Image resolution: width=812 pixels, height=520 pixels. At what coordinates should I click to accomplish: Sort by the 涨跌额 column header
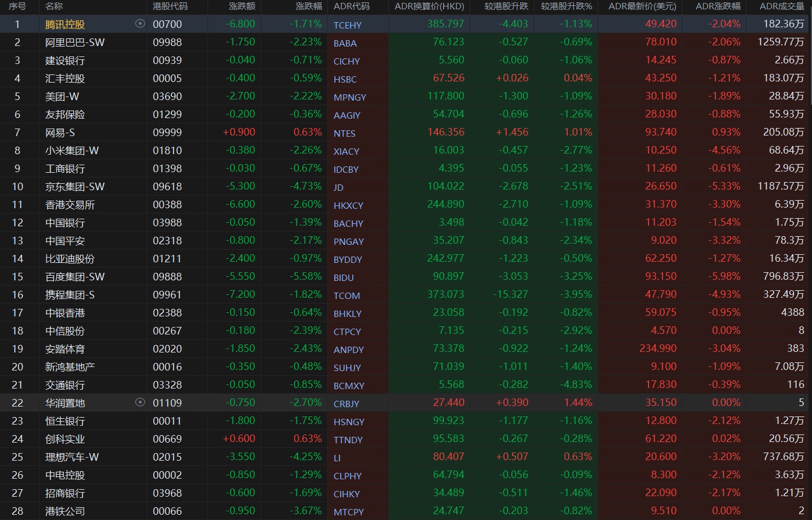click(242, 6)
